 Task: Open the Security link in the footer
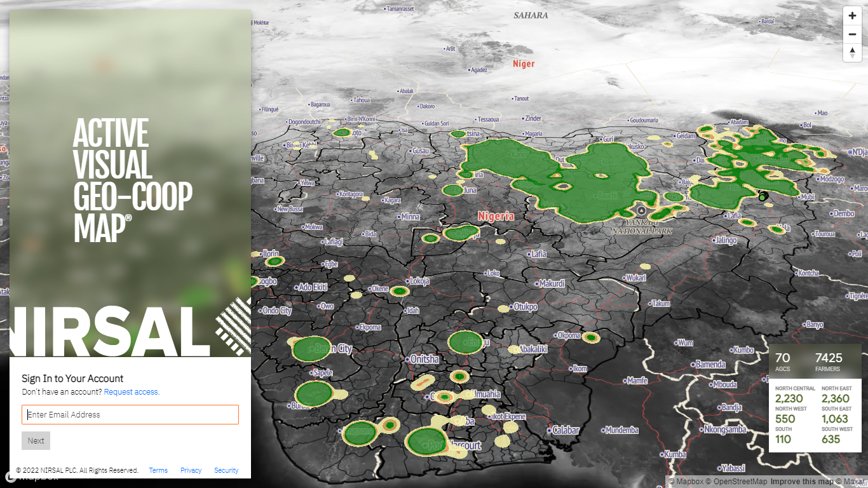226,470
